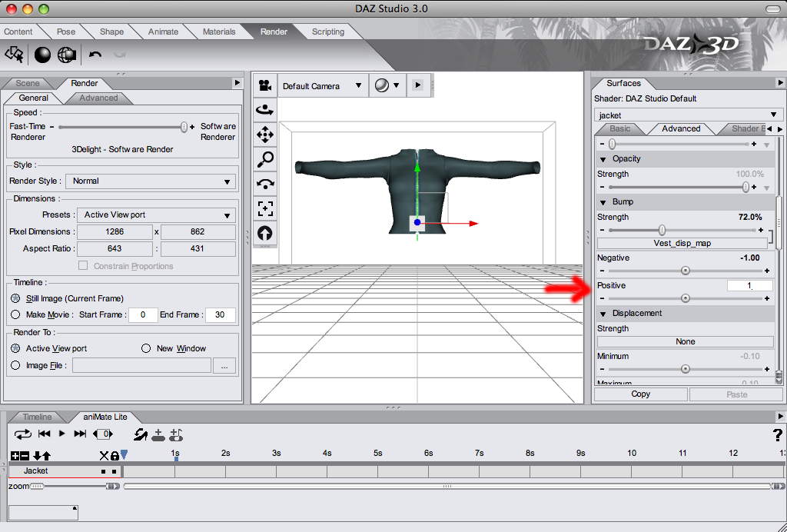Screen dimensions: 787x532
Task: Click the X icon above the Jacket track
Action: pyautogui.click(x=104, y=456)
